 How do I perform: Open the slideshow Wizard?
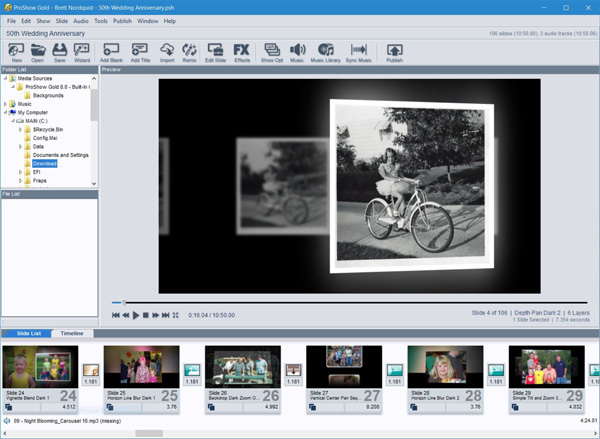pos(81,52)
